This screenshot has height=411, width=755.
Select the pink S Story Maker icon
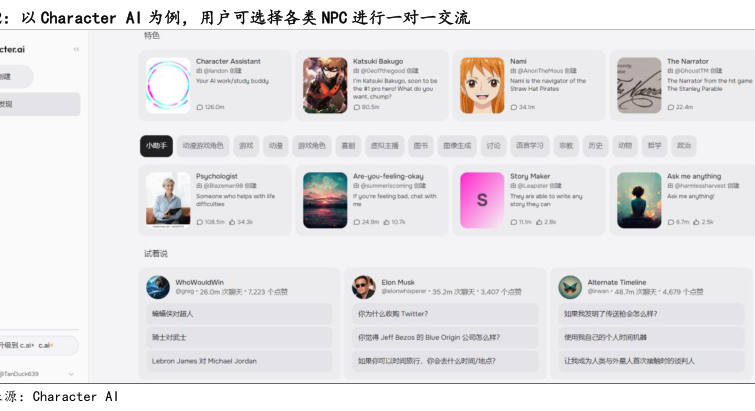click(x=482, y=200)
